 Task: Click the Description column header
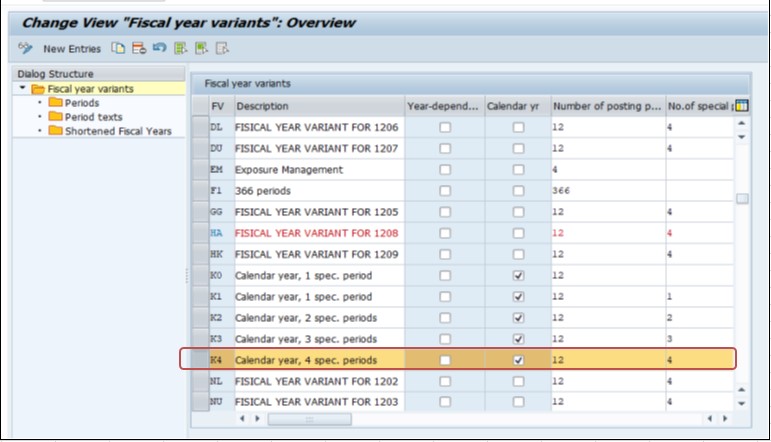(319, 106)
